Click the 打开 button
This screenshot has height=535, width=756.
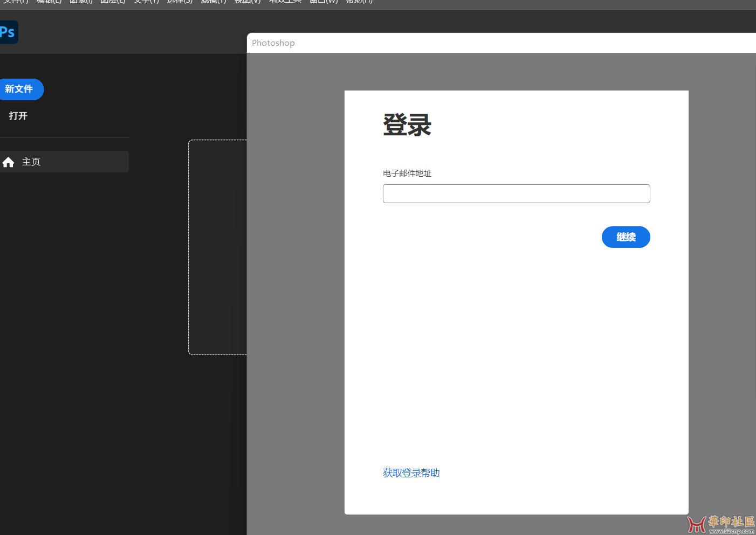(x=18, y=116)
